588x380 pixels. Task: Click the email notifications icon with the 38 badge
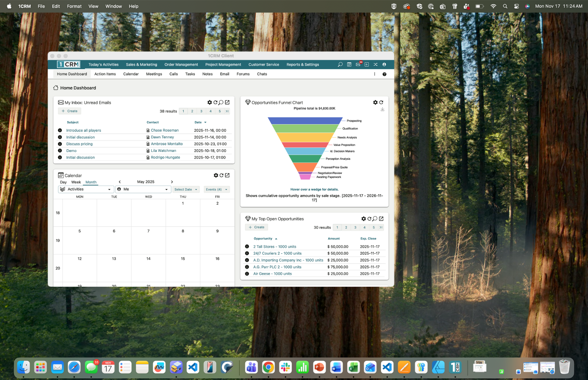(x=358, y=65)
